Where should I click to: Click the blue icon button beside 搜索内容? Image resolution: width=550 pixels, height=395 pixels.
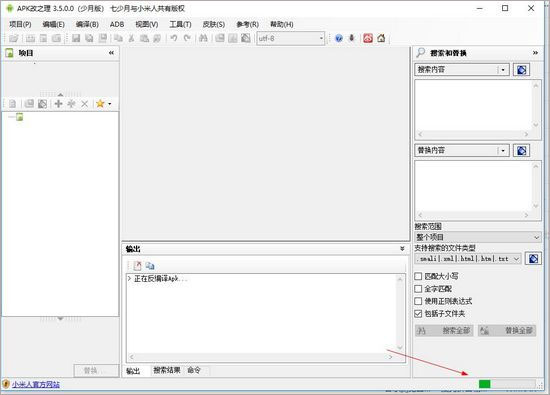pos(521,70)
